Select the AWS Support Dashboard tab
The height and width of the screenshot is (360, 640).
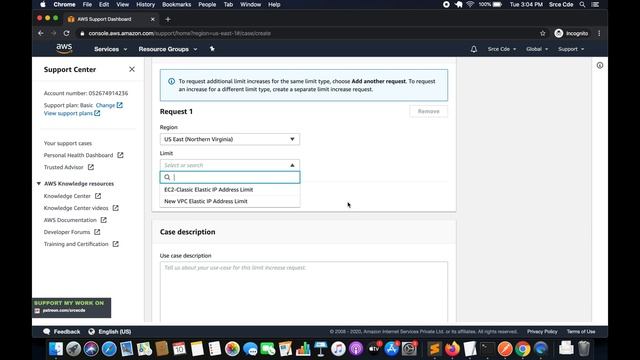(x=111, y=19)
